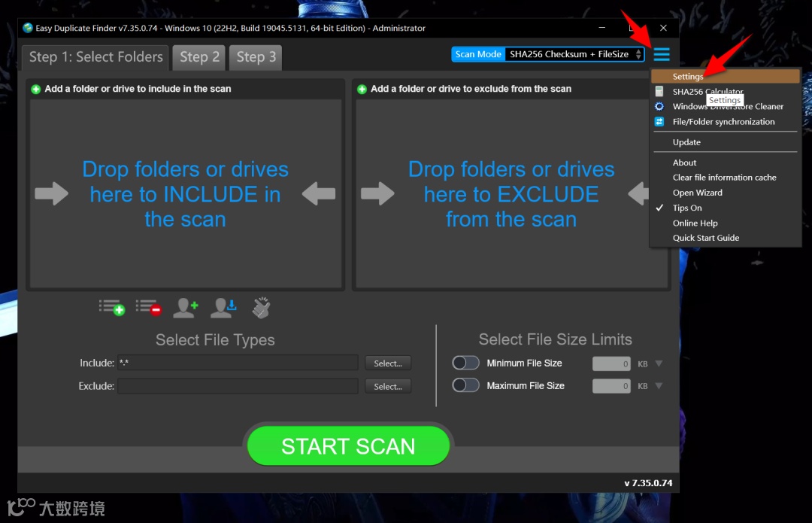Toggle the Tips On menu item

725,208
